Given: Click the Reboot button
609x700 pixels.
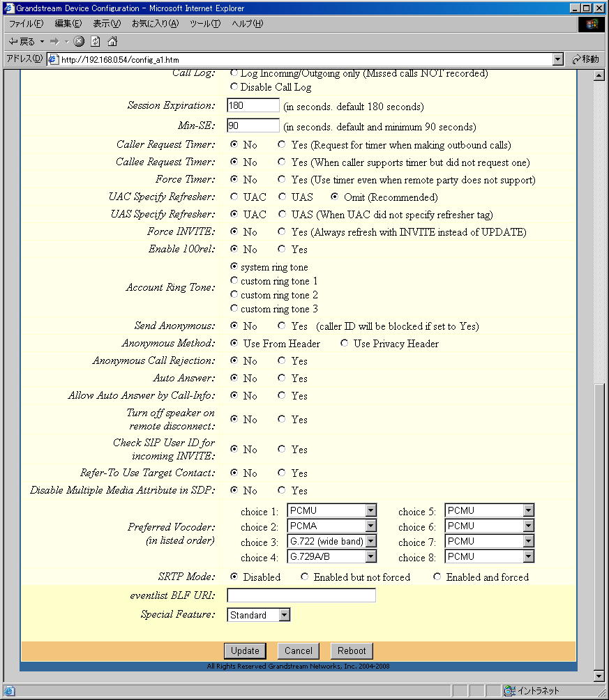Looking at the screenshot, I should pos(352,650).
